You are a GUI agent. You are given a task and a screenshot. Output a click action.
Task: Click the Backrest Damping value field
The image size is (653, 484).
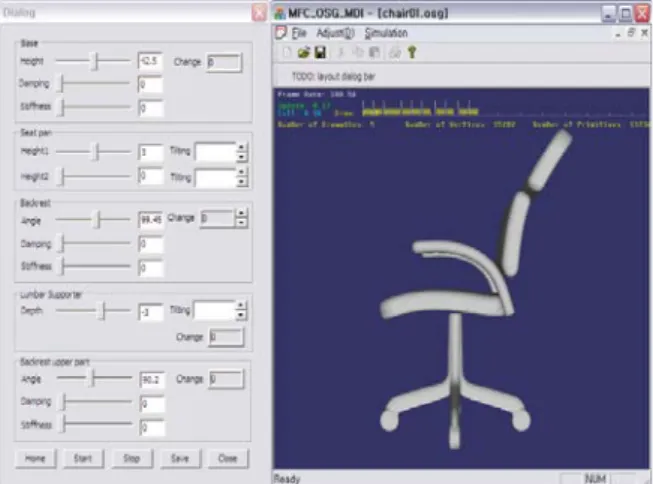[150, 244]
